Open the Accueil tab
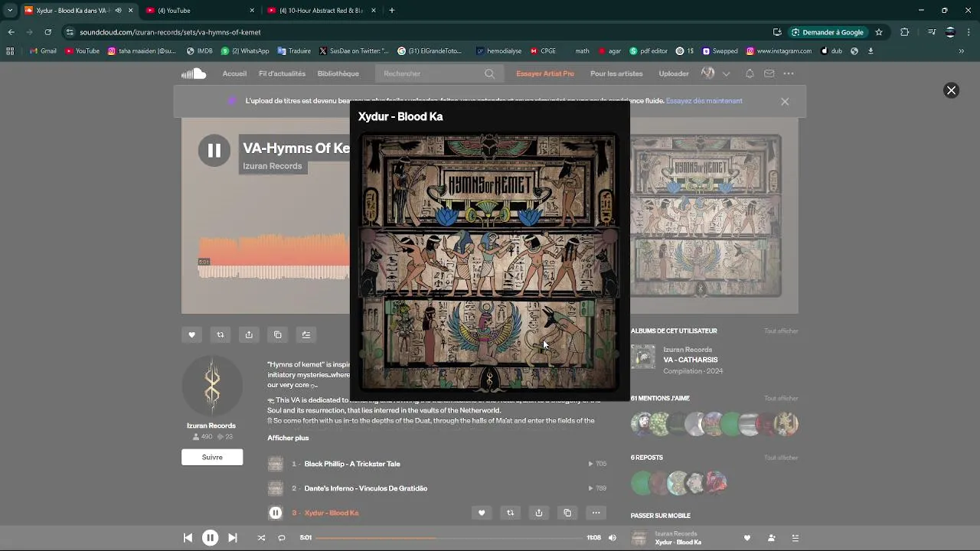The height and width of the screenshot is (551, 980). [234, 73]
